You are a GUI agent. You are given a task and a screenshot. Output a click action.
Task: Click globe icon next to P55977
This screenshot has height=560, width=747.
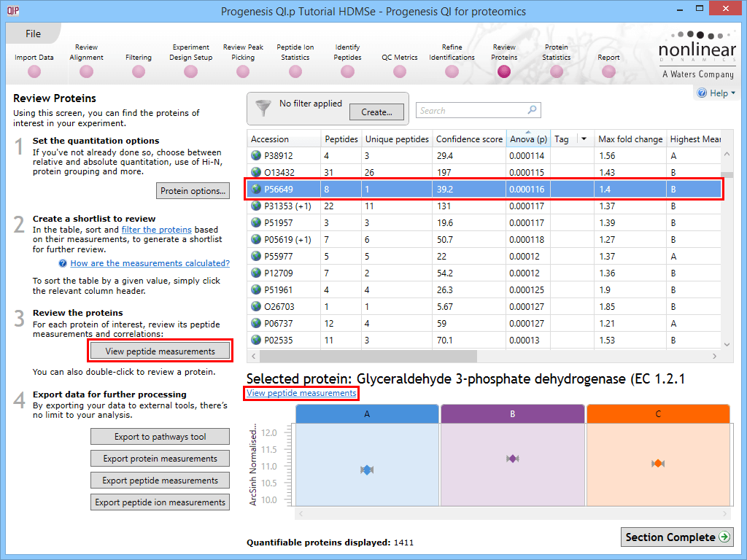click(x=256, y=256)
